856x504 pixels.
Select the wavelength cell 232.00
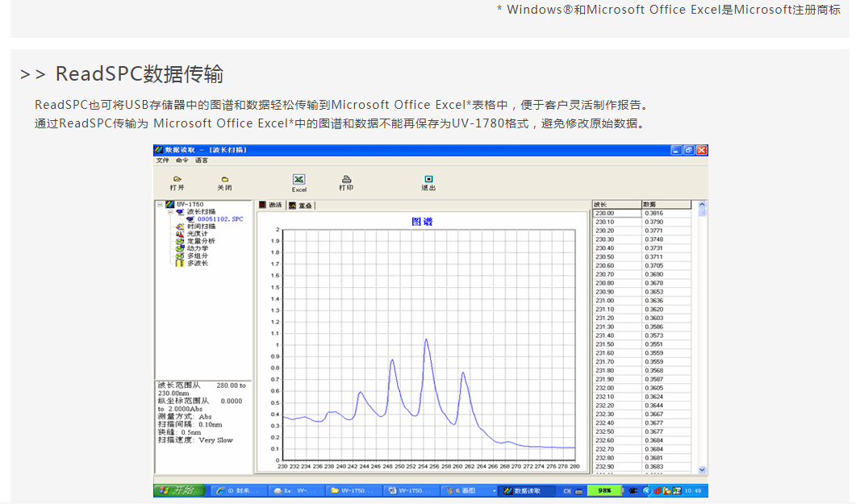[617, 388]
